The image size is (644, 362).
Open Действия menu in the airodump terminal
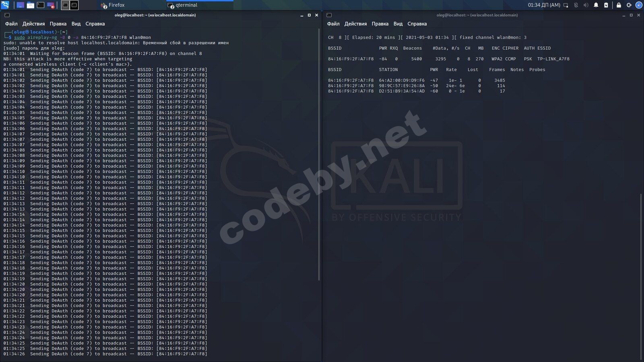coord(355,24)
